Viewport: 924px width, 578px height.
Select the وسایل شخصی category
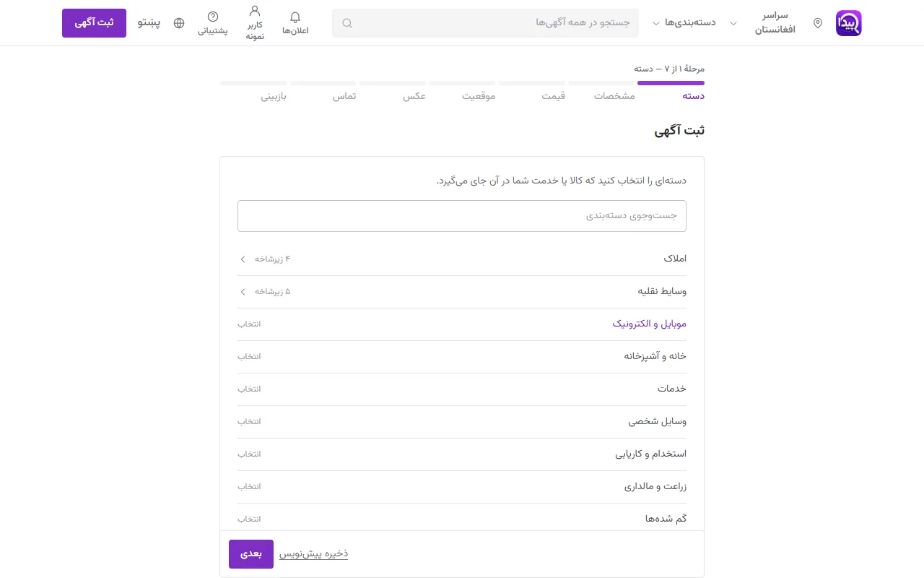(x=462, y=421)
